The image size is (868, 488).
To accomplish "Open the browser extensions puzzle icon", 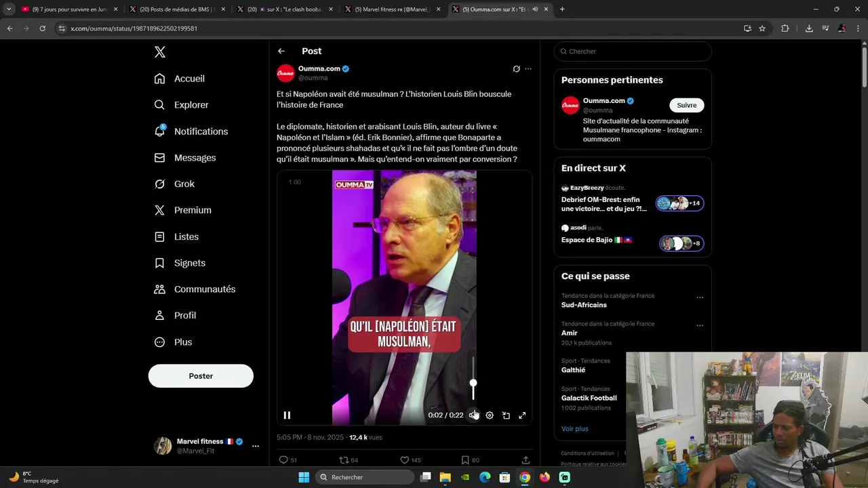I will click(x=785, y=28).
